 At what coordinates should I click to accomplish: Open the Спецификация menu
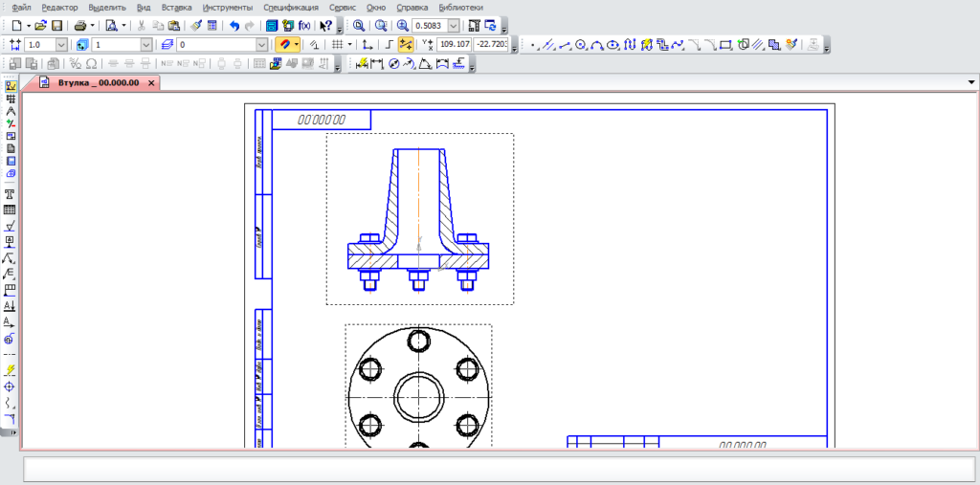click(291, 8)
